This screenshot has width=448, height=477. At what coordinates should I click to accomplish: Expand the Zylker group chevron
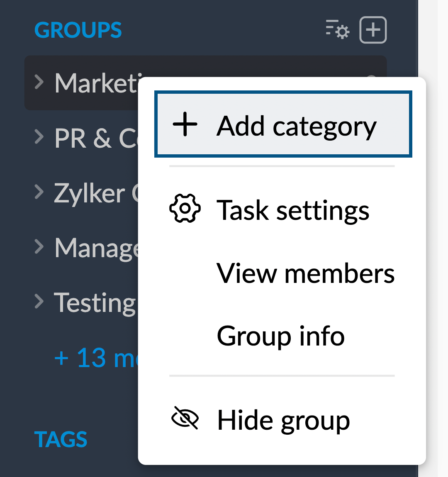[39, 192]
